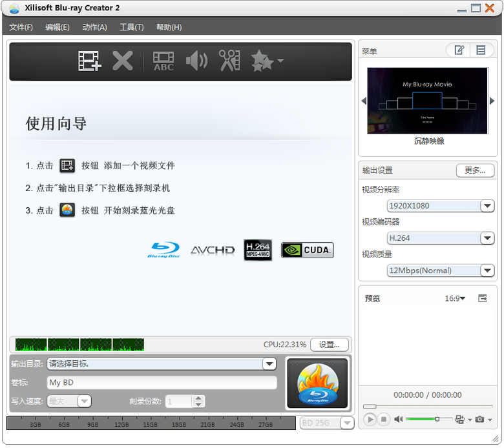Open the 帮助(H) menu
Screen dimensions: 504x448
169,27
